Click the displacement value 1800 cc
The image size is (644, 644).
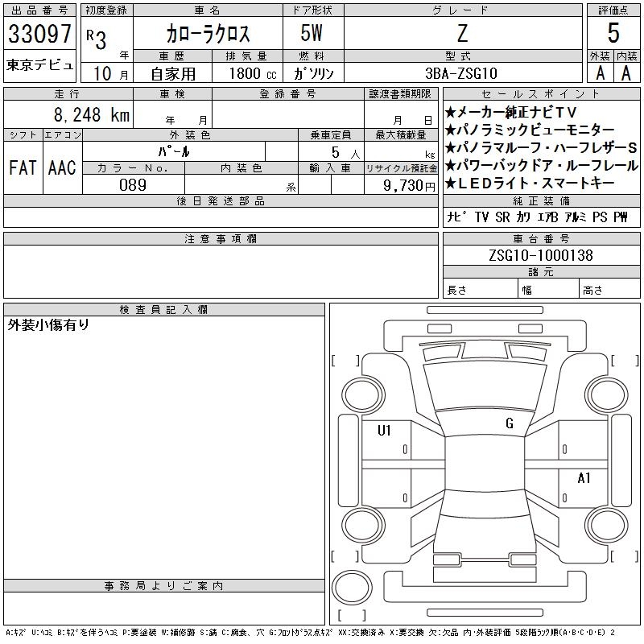253,73
